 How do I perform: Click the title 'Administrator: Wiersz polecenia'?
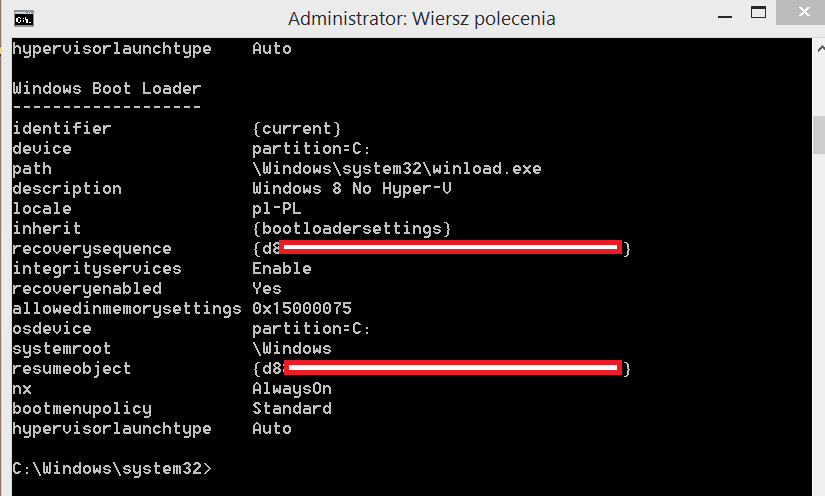point(421,19)
